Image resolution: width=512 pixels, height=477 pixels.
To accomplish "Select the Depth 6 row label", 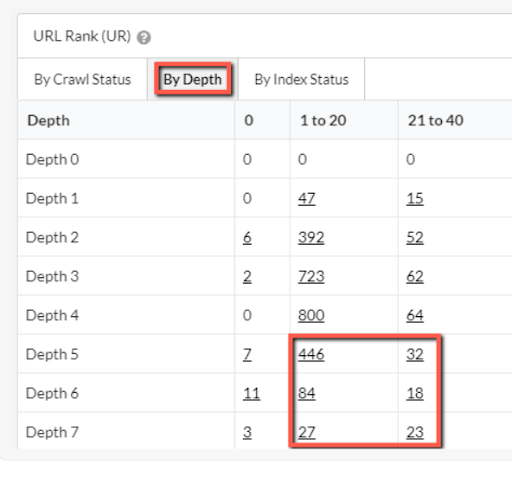I will 52,393.
